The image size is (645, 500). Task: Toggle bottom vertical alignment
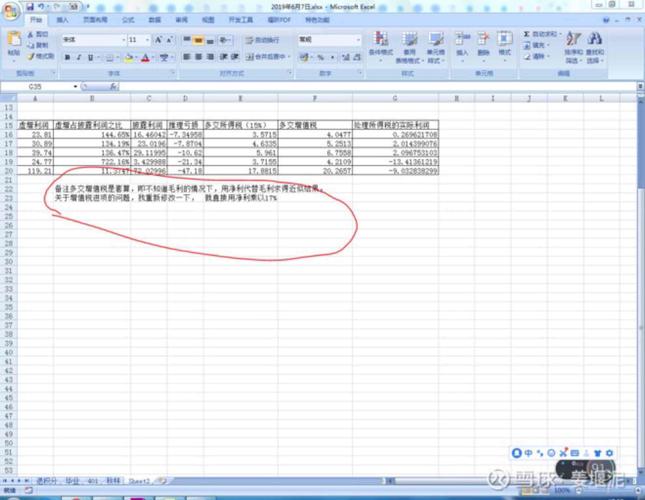coord(210,40)
